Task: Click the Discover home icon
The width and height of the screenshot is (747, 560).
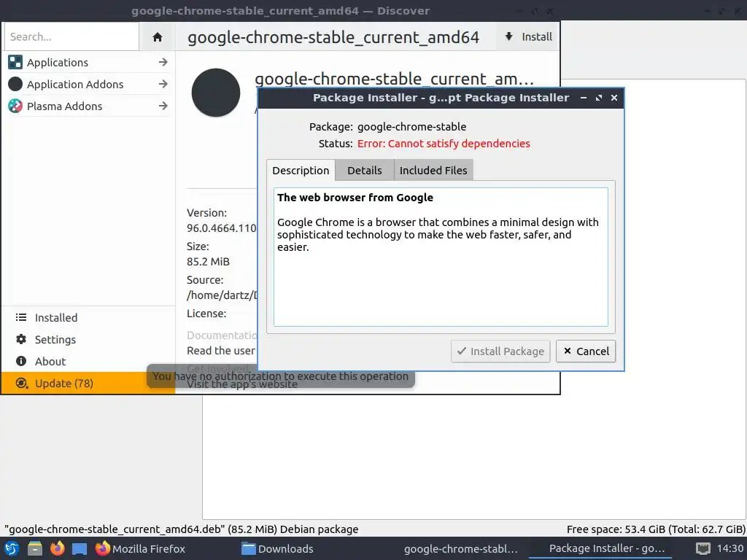Action: pos(158,37)
